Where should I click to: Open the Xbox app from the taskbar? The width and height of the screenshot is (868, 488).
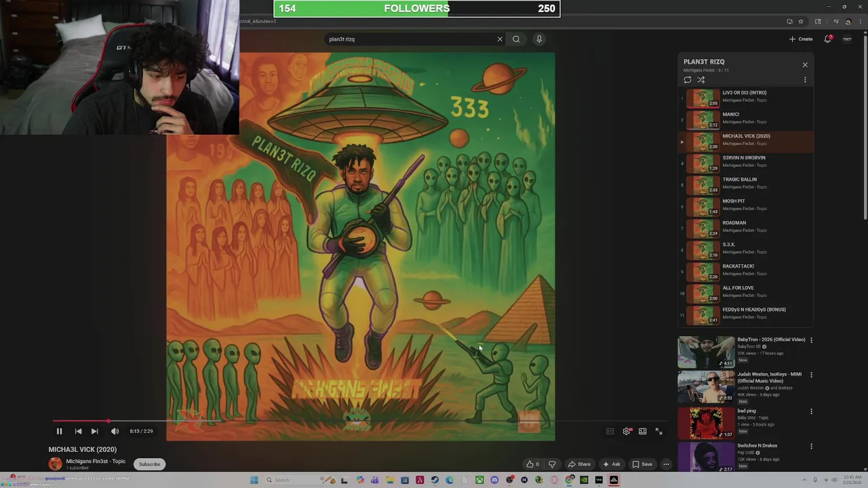(479, 480)
